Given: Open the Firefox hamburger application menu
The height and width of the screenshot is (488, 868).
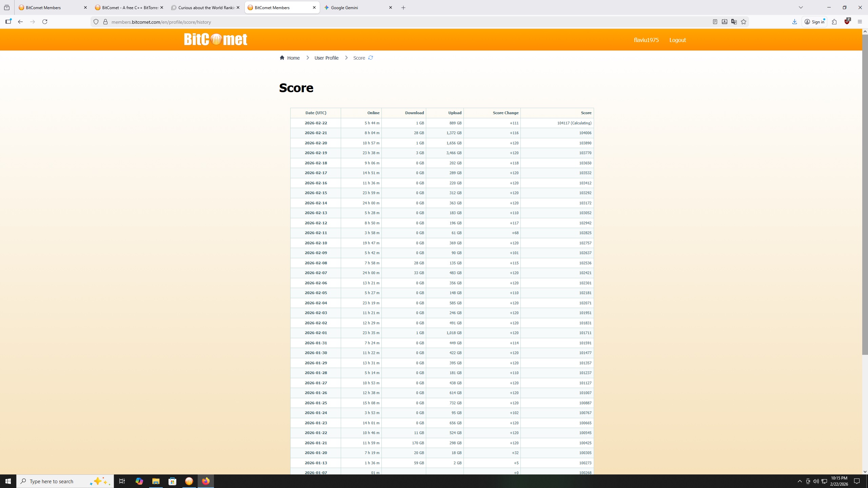Looking at the screenshot, I should (x=860, y=22).
